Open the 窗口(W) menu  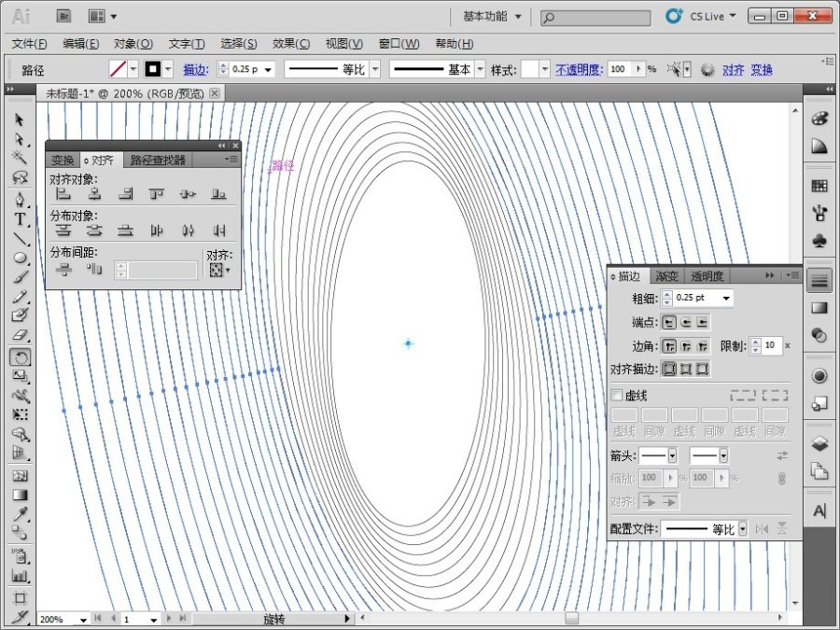(399, 43)
